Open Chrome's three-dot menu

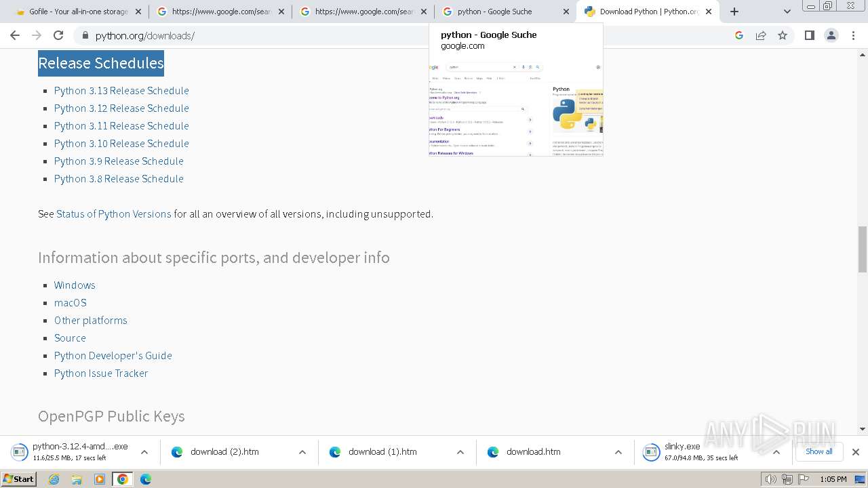[x=854, y=35]
